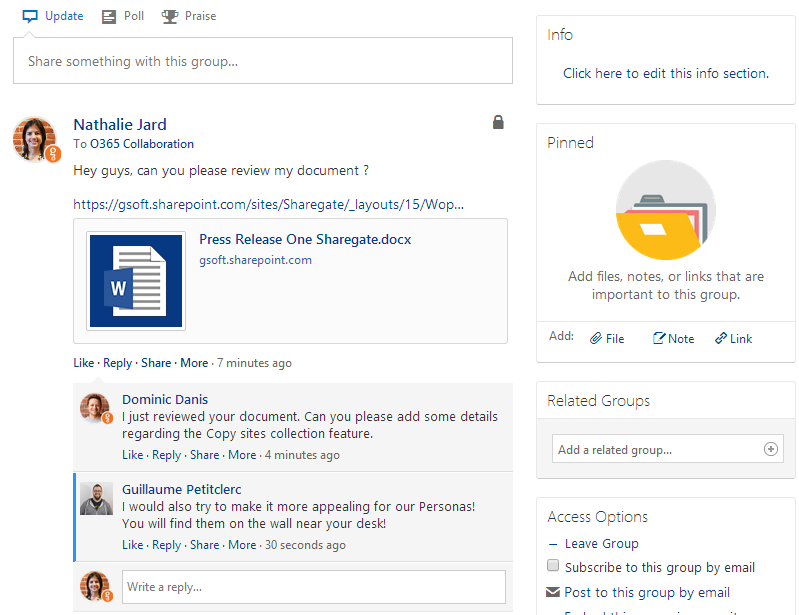799x615 pixels.
Task: Click 4 minutes ago timestamp
Action: pos(302,455)
